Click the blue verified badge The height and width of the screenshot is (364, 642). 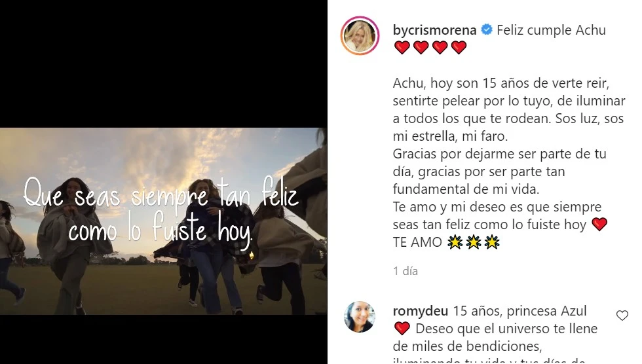(x=486, y=30)
